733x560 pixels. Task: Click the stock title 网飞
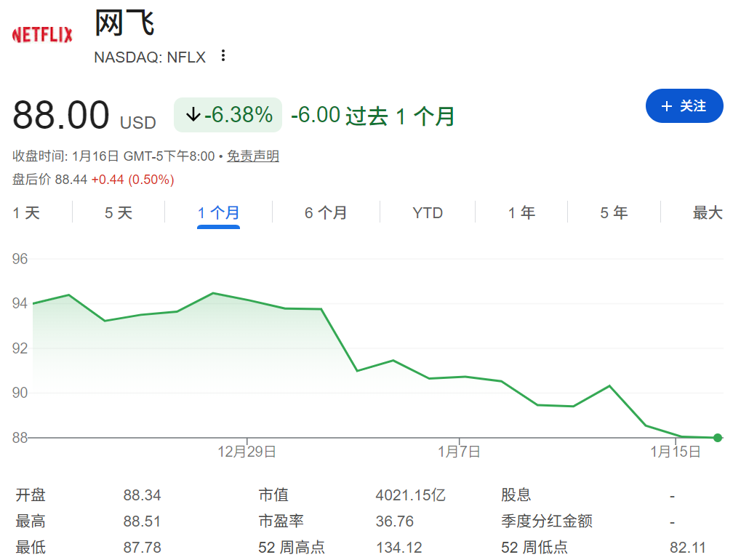[124, 23]
